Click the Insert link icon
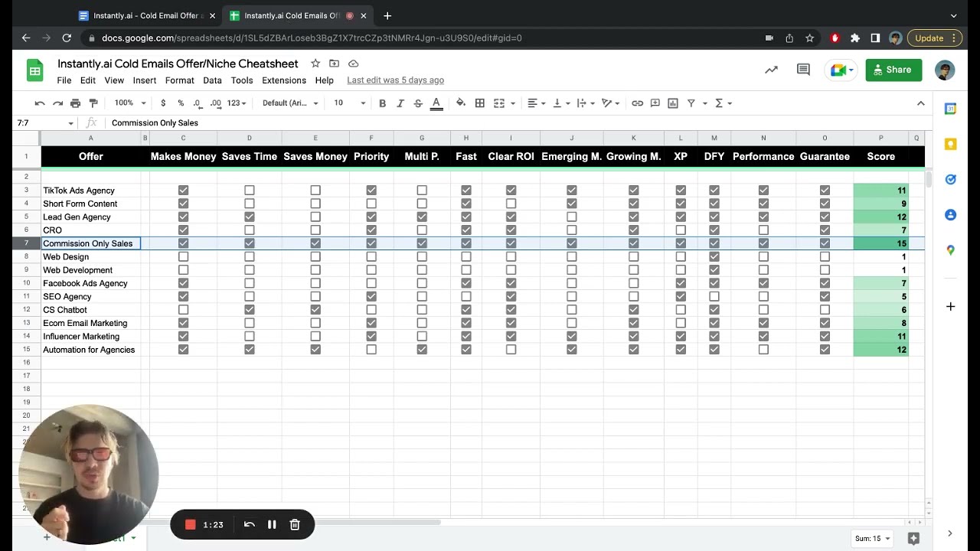980x551 pixels. pyautogui.click(x=637, y=103)
